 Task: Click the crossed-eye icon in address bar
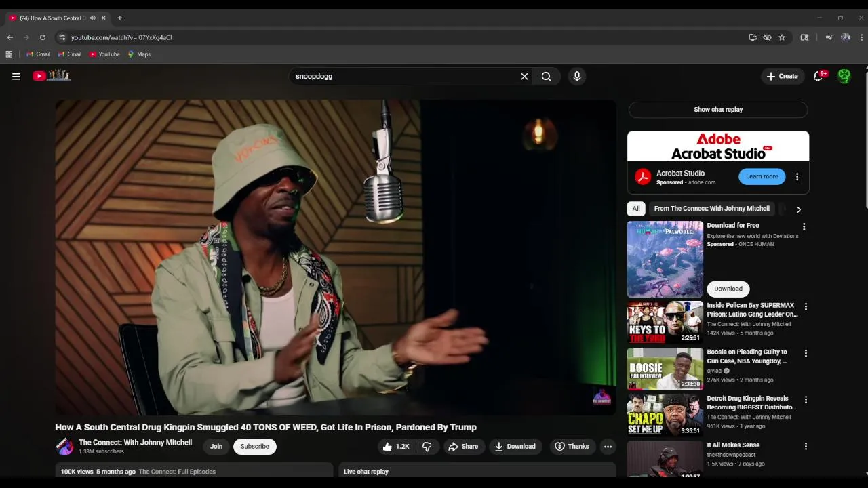point(767,37)
